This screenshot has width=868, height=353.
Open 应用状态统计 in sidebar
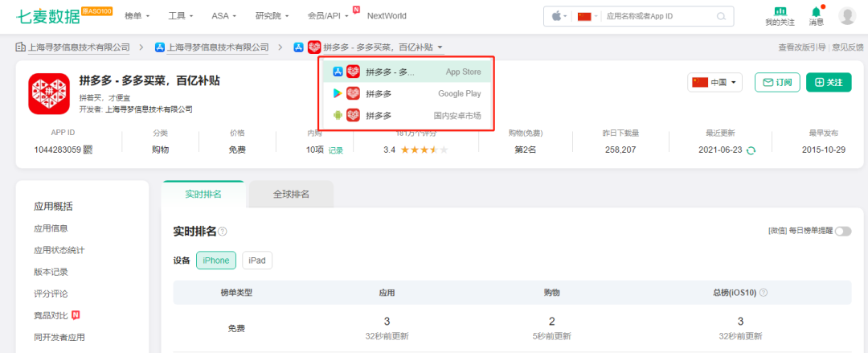pos(59,250)
